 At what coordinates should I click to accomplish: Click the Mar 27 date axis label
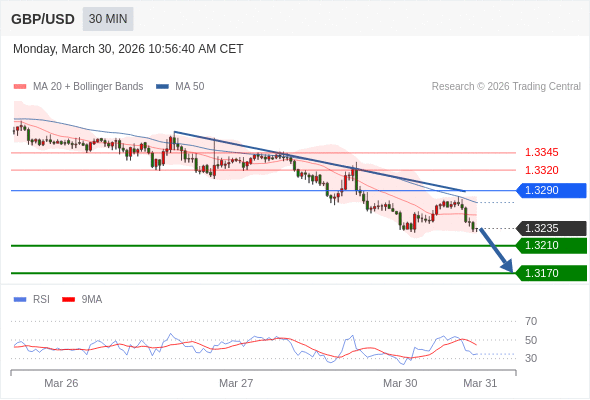(236, 383)
